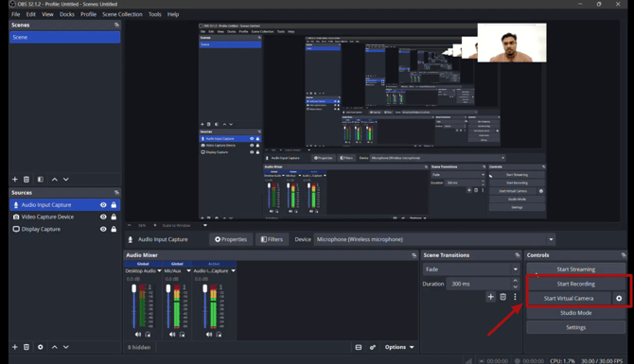
Task: Move the selected source down
Action: [66, 347]
